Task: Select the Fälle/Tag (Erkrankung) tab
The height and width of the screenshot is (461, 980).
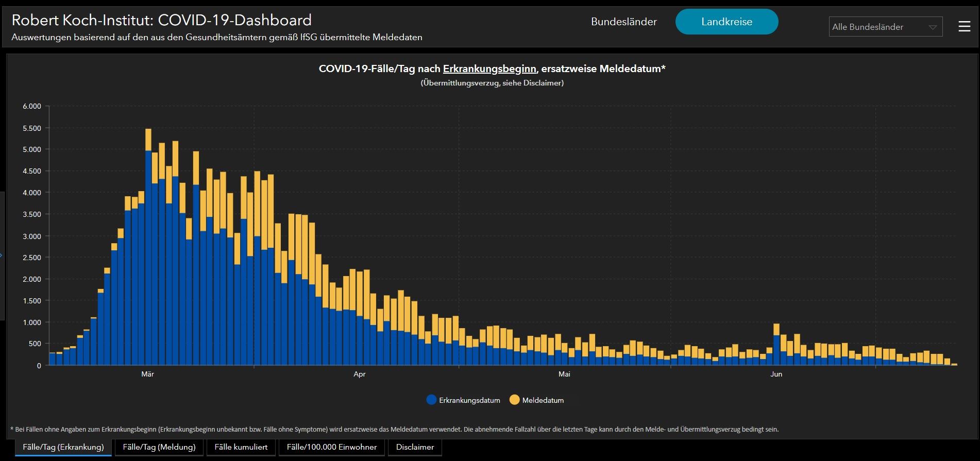Action: tap(63, 447)
